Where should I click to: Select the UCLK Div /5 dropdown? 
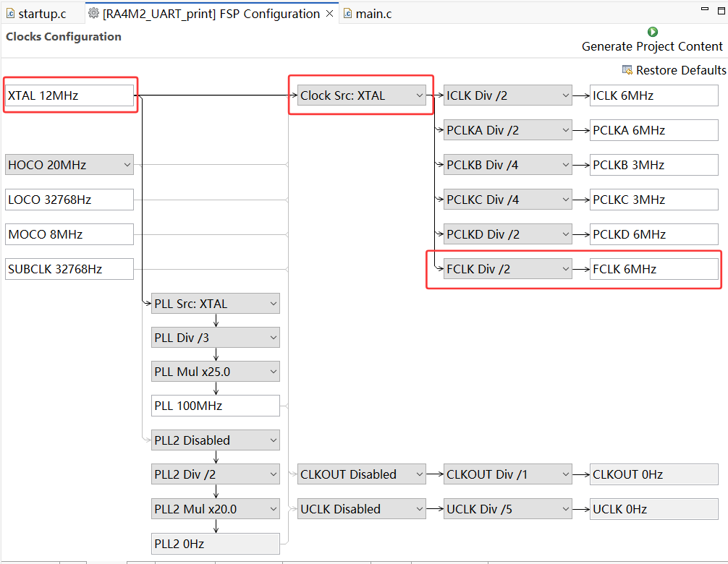508,509
